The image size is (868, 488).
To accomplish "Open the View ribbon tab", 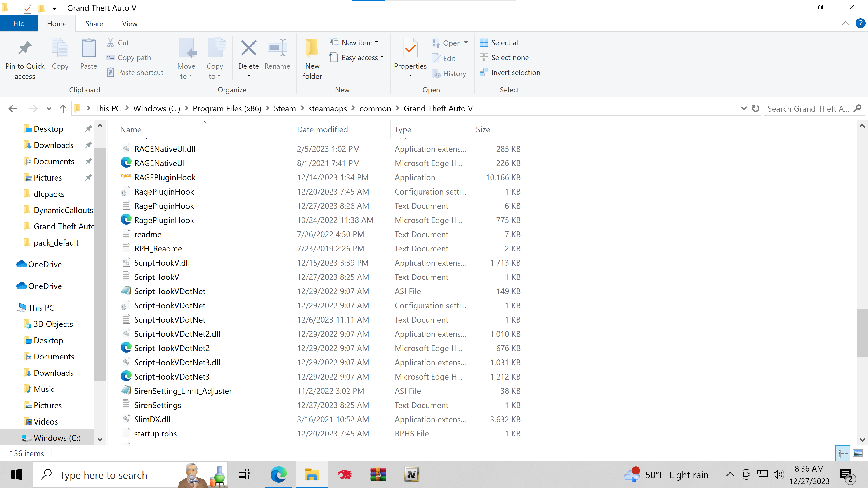I will tap(129, 23).
